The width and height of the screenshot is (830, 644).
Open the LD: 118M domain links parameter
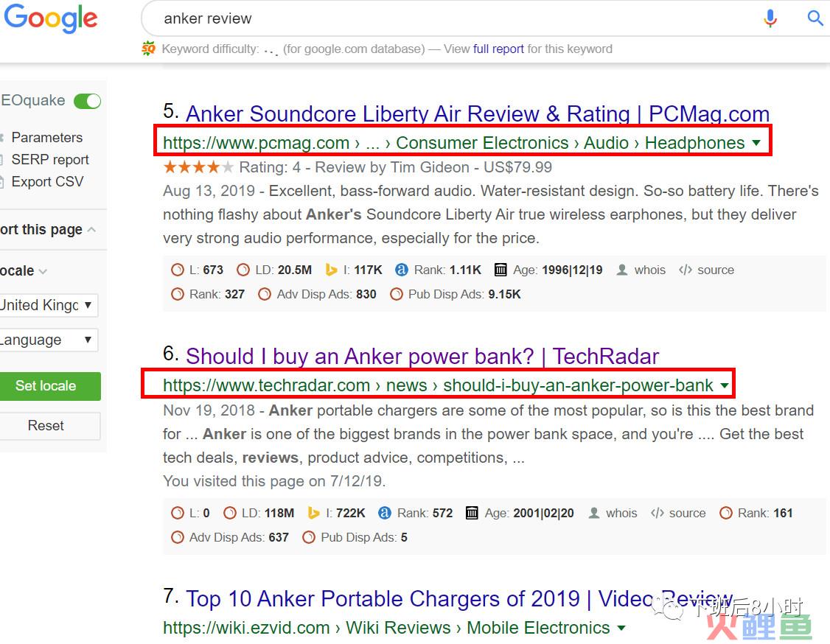259,513
